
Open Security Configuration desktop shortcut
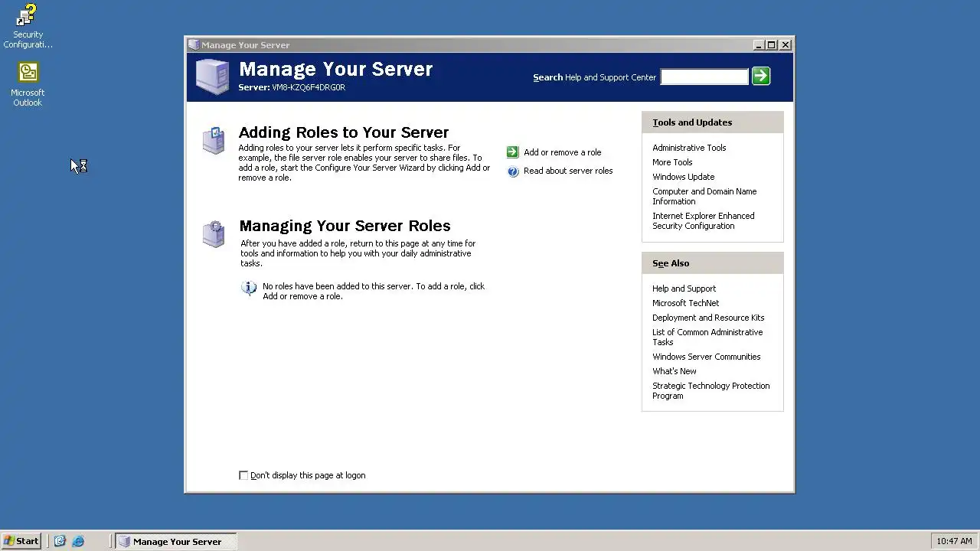pos(28,26)
